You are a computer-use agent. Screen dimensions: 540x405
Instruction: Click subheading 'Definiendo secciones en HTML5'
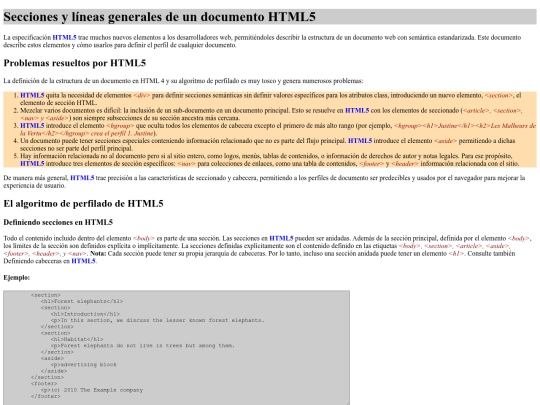[x=58, y=222]
